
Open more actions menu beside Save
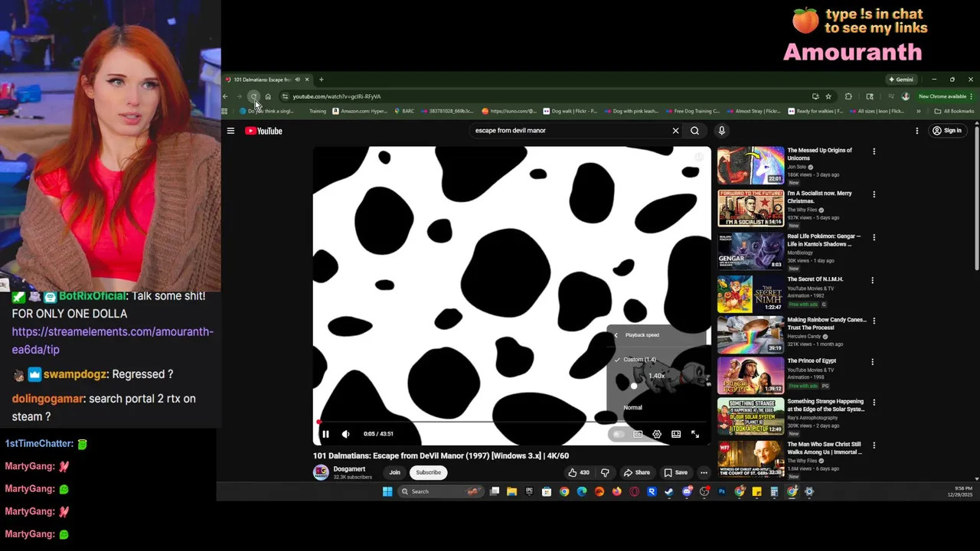click(x=704, y=472)
